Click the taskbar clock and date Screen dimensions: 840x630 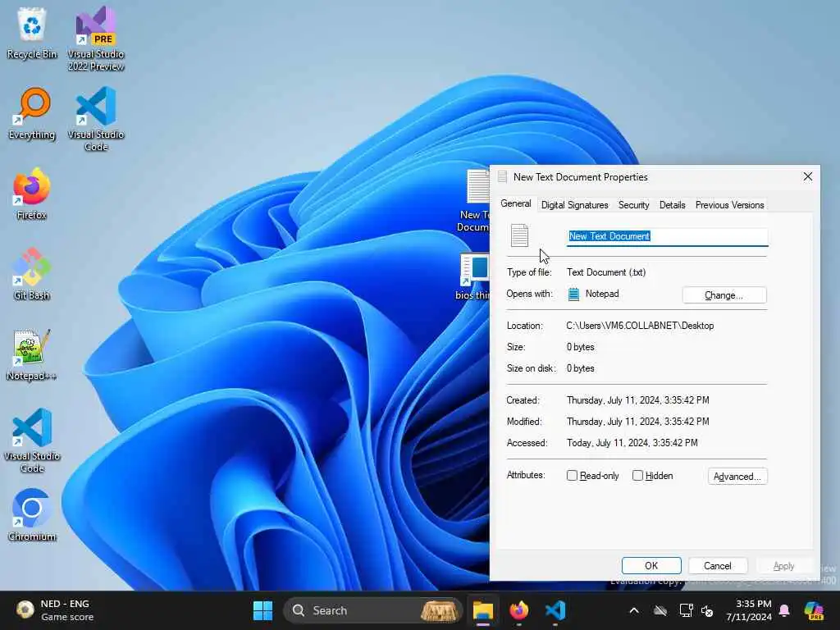point(748,610)
